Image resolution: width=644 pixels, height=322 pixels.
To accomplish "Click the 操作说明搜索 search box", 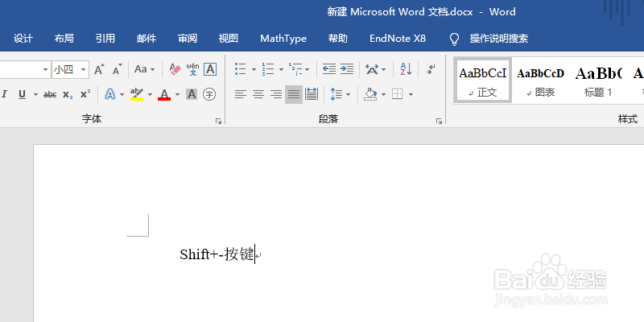I will click(x=498, y=39).
